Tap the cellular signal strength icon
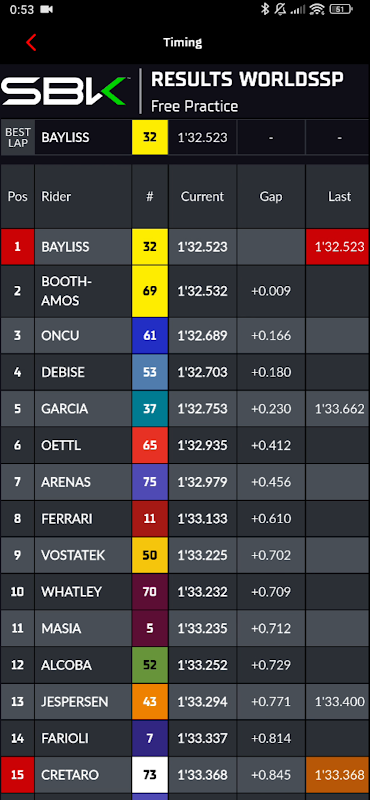This screenshot has width=370, height=800. pyautogui.click(x=297, y=10)
